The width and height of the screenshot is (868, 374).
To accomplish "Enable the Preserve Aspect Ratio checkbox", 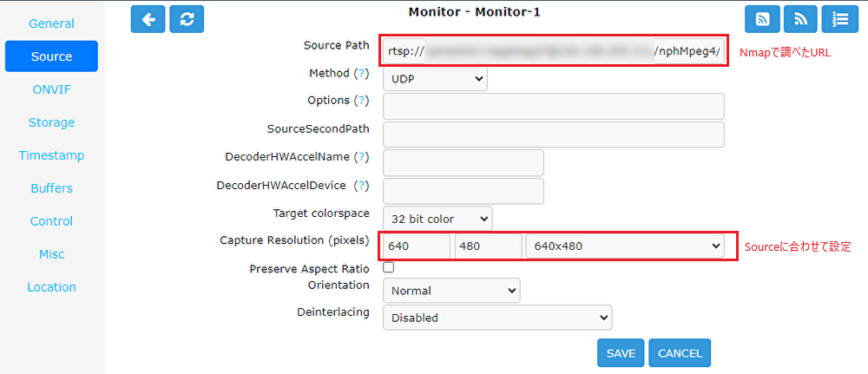I will click(389, 268).
